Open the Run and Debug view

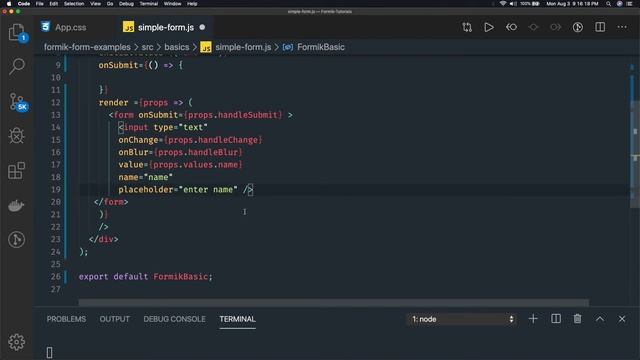17,136
